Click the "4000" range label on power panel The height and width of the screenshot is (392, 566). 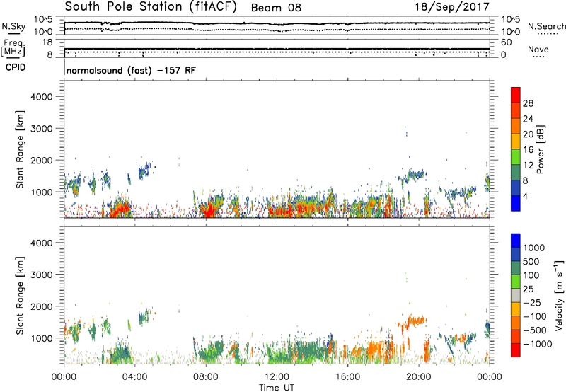pyautogui.click(x=42, y=97)
